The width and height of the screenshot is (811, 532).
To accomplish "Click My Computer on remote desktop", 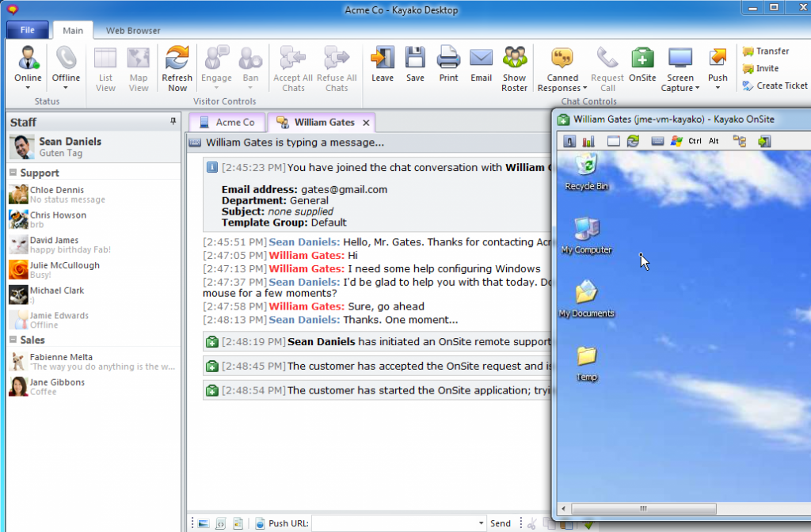I will click(586, 236).
